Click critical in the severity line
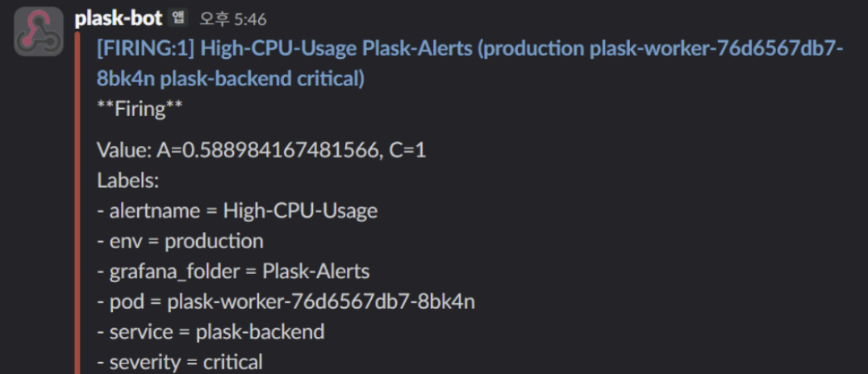Viewport: 868px width, 374px height. point(233,362)
